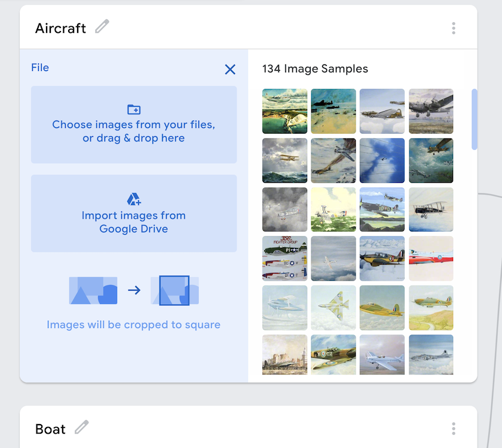Select the yellow trainer plane thumbnail
The width and height of the screenshot is (502, 448).
pyautogui.click(x=382, y=308)
